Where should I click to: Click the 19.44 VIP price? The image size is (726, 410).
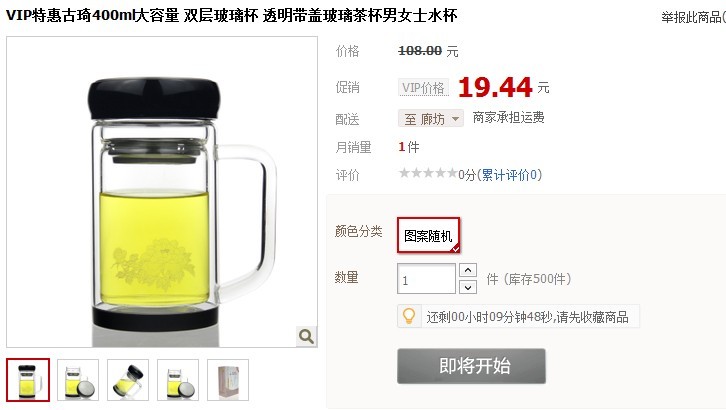(495, 87)
